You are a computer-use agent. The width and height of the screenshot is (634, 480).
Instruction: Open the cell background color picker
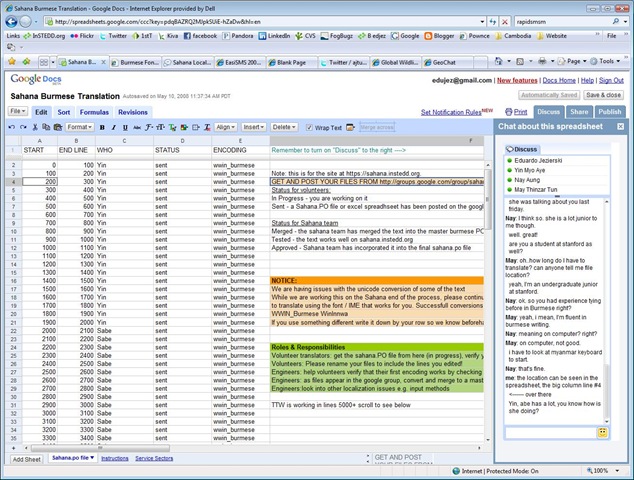point(184,127)
